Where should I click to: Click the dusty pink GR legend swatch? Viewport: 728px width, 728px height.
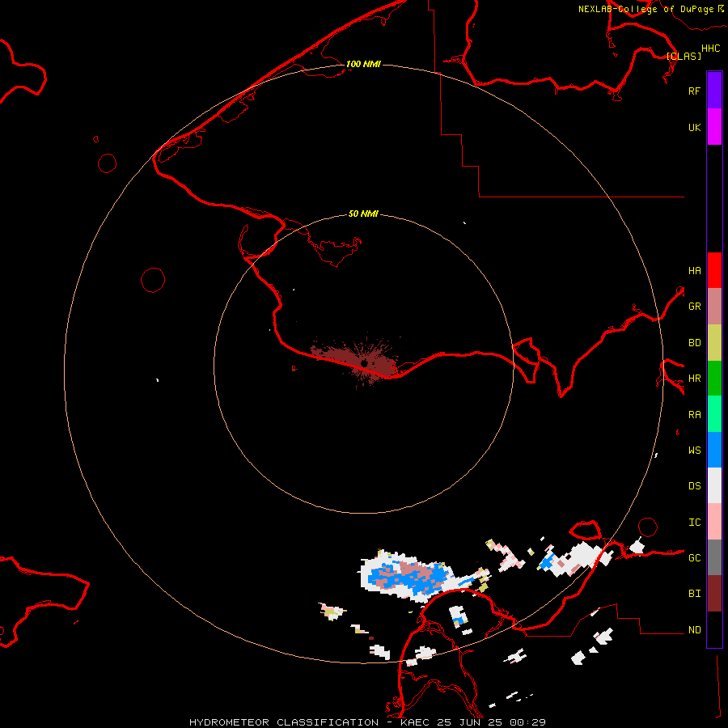(714, 307)
